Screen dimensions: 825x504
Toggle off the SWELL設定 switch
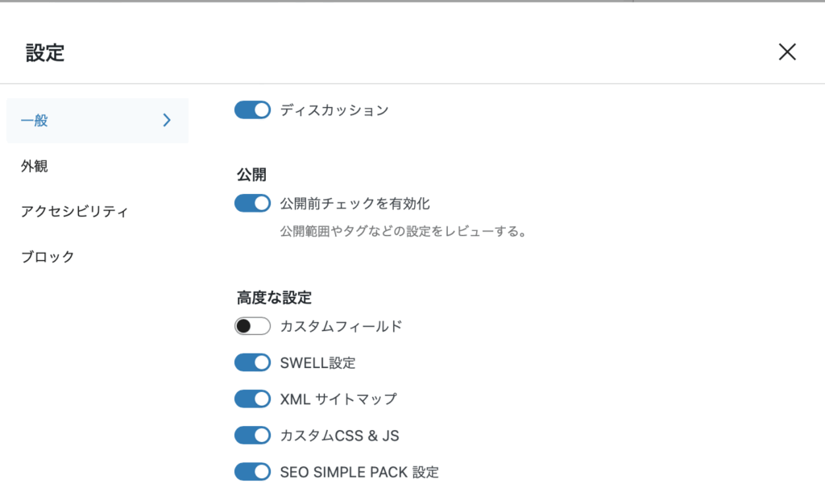pos(252,363)
